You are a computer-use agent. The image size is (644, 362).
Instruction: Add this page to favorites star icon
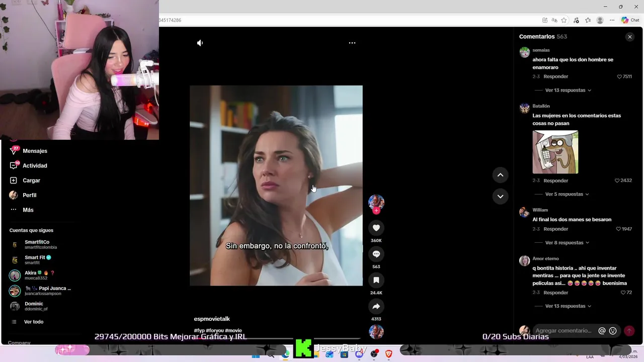point(564,20)
